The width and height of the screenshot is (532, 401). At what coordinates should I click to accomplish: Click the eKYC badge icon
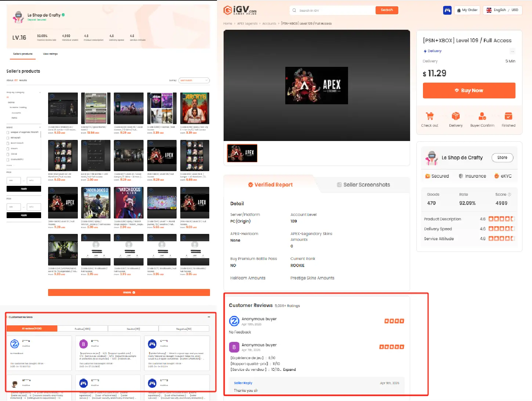pyautogui.click(x=497, y=176)
